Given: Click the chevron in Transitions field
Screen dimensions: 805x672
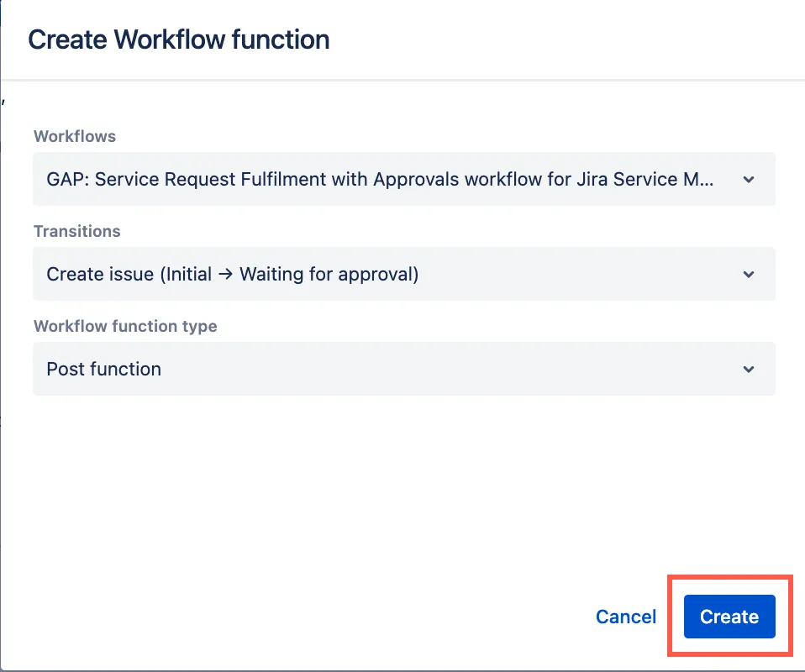Looking at the screenshot, I should coord(749,275).
